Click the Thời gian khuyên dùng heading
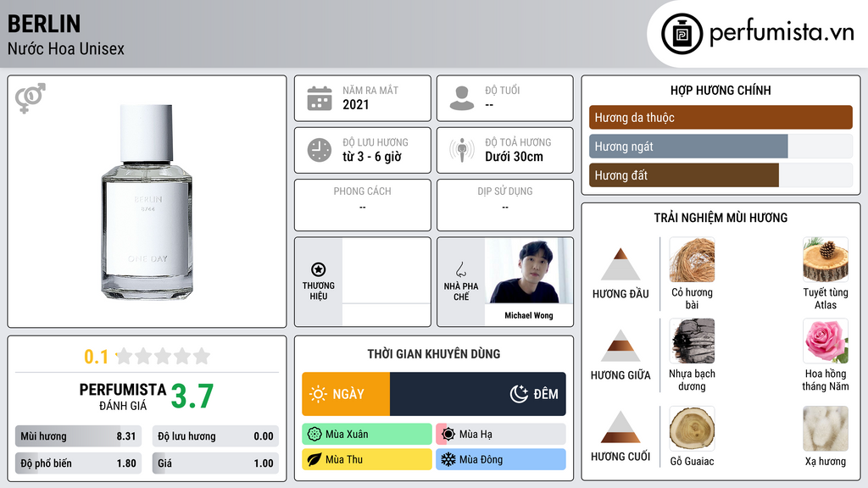Image resolution: width=868 pixels, height=488 pixels. pos(434,353)
